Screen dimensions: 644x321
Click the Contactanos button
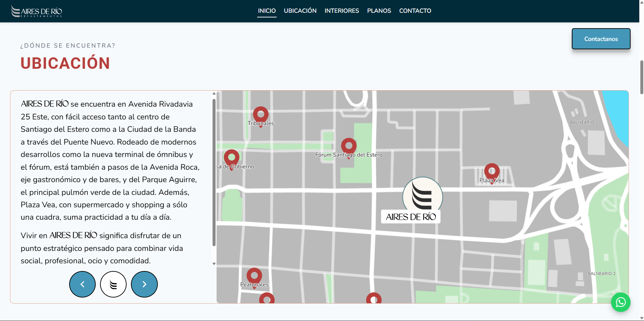[601, 39]
